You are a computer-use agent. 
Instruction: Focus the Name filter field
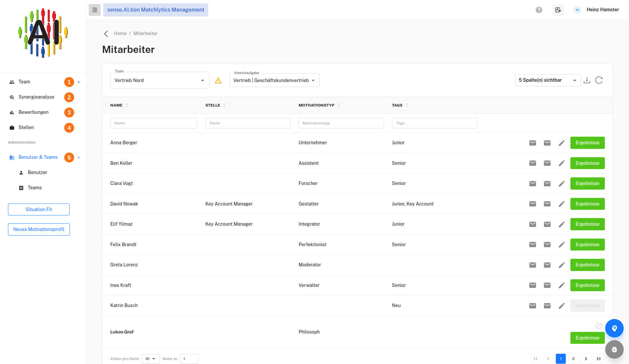[x=154, y=123]
